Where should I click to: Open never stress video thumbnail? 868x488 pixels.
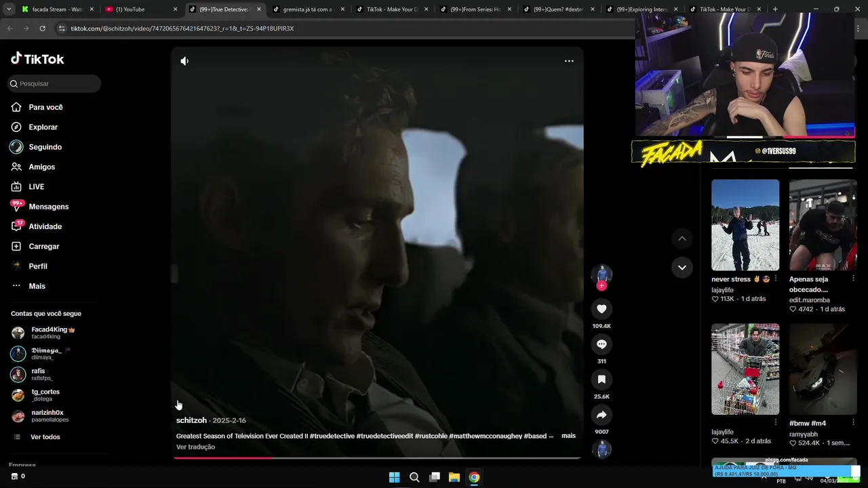pyautogui.click(x=745, y=225)
